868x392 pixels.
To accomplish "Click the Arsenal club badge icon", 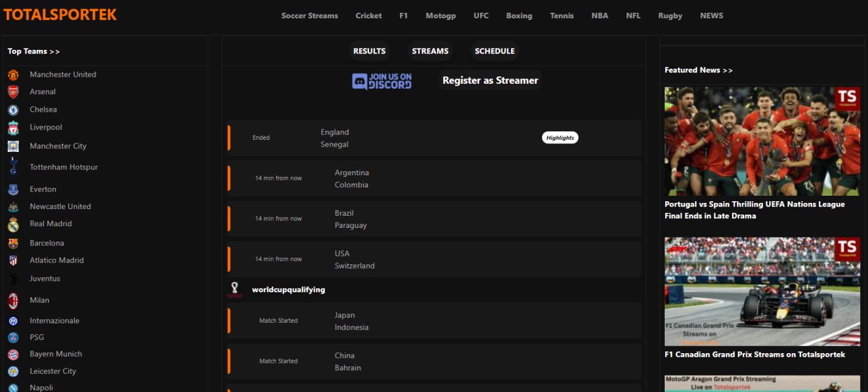I will 13,92.
